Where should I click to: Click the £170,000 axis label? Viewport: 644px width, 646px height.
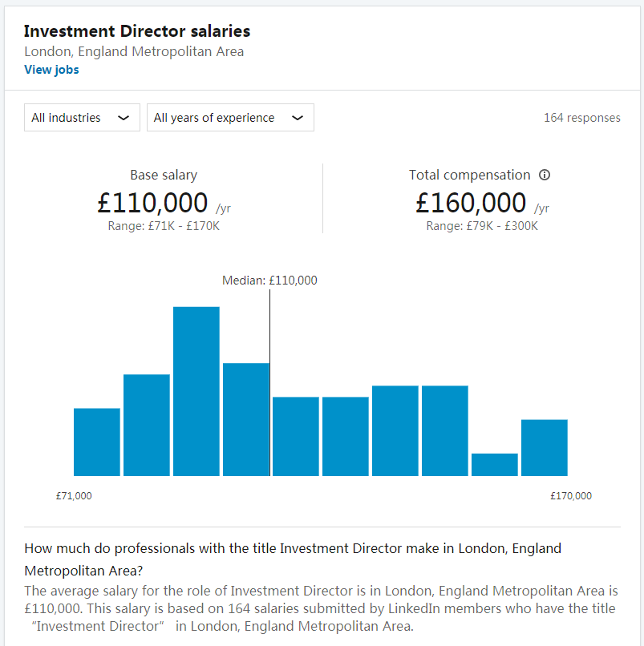click(x=571, y=496)
